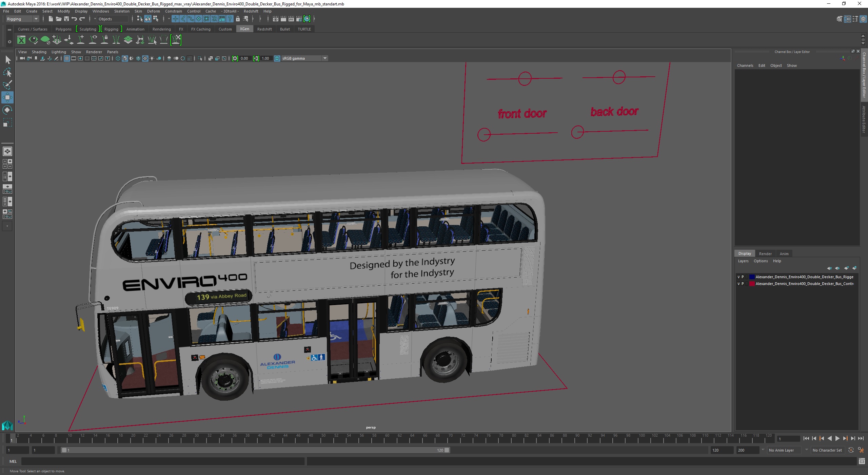Toggle the viewport grid display button
The width and height of the screenshot is (868, 475).
(67, 58)
